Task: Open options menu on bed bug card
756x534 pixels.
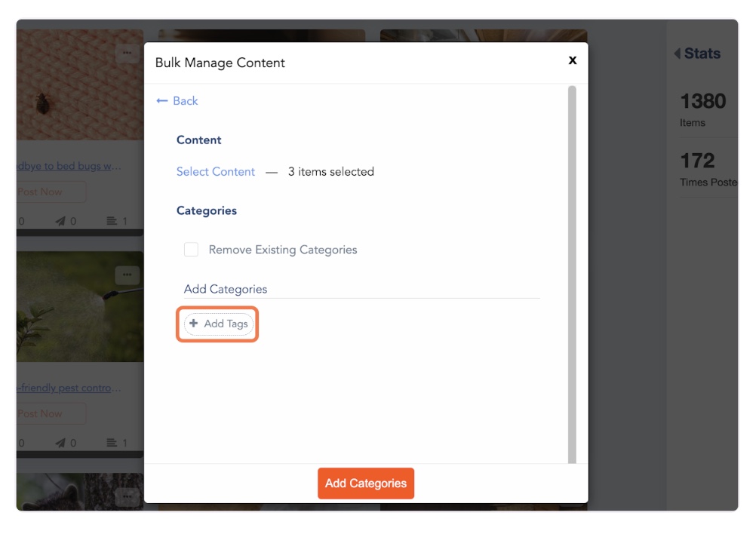Action: (126, 53)
